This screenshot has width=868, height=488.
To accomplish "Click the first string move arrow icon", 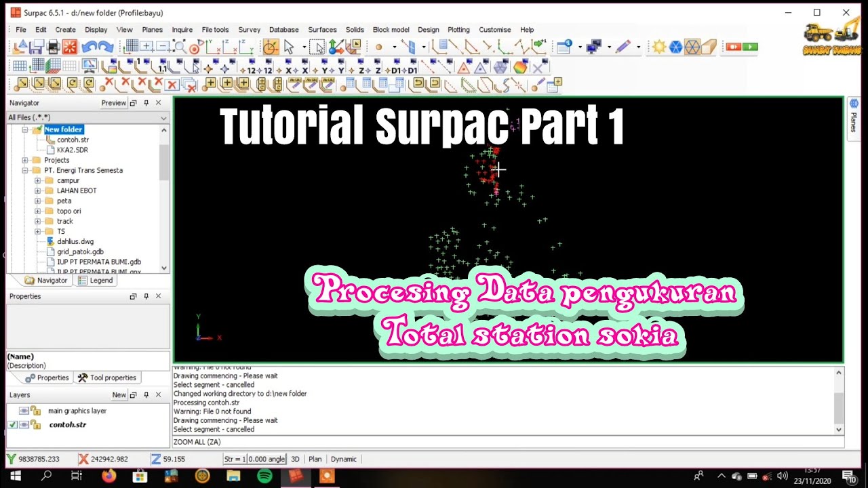I will pyautogui.click(x=22, y=85).
